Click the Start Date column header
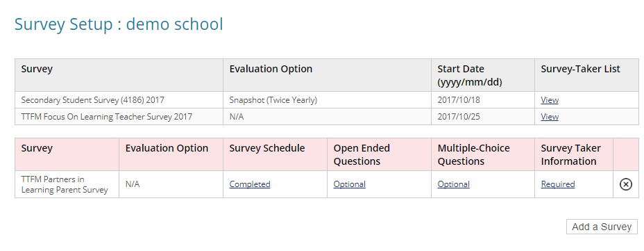Viewport: 644px width, 251px height. [482, 75]
